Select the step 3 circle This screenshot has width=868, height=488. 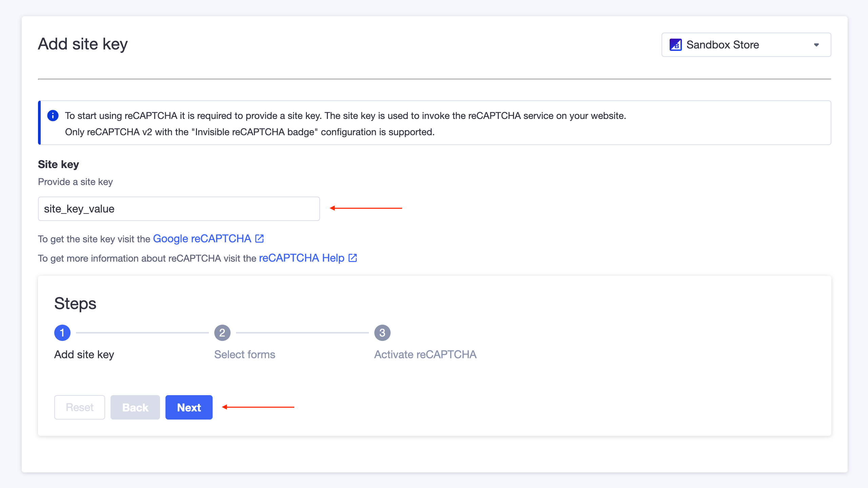pos(382,332)
